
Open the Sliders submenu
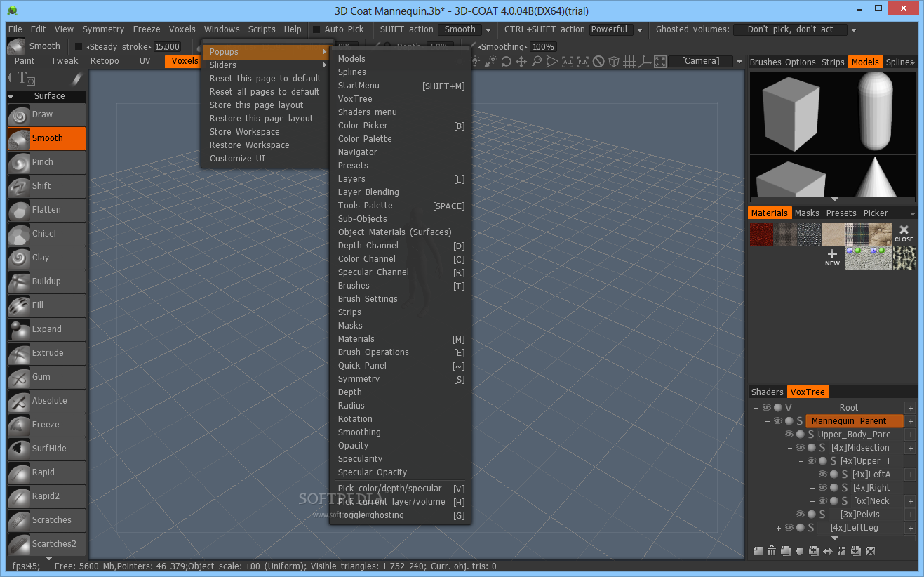point(266,65)
